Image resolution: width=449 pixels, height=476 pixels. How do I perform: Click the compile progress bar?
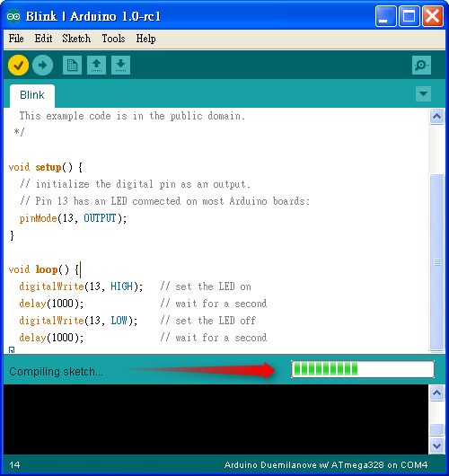[x=363, y=369]
